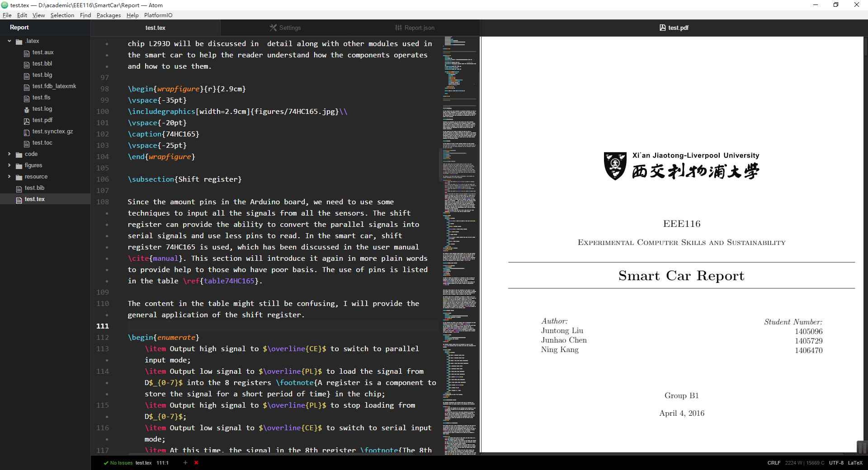Click the red X icon in status bar
This screenshot has height=470, width=868.
tap(196, 463)
